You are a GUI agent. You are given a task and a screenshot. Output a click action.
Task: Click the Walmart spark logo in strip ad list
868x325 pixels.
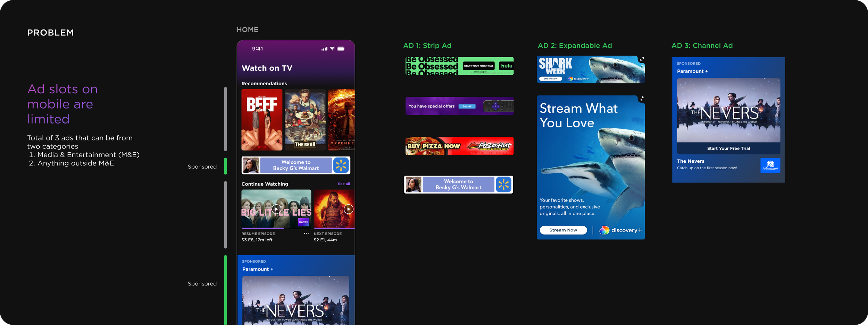[503, 185]
